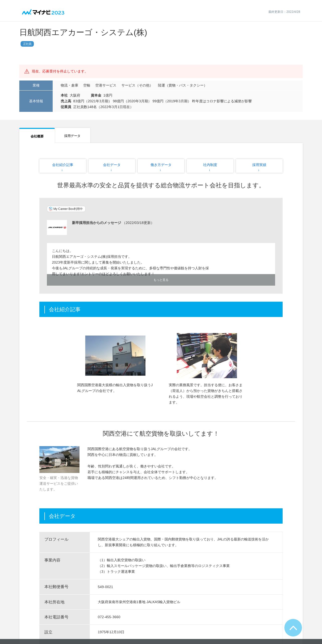Jump to 会社データ section

point(112,166)
